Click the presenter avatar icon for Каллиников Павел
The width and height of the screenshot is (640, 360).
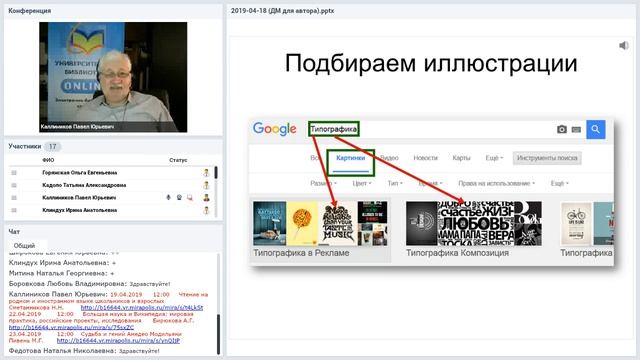point(206,198)
